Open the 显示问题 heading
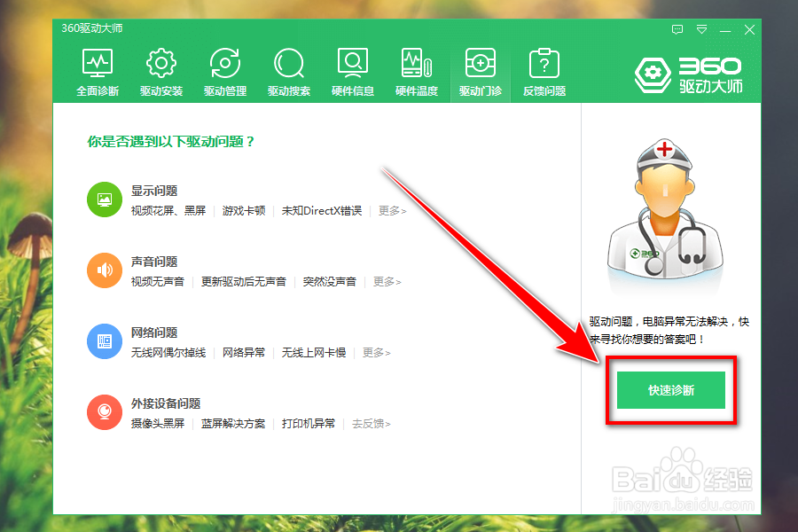798x532 pixels. point(154,191)
